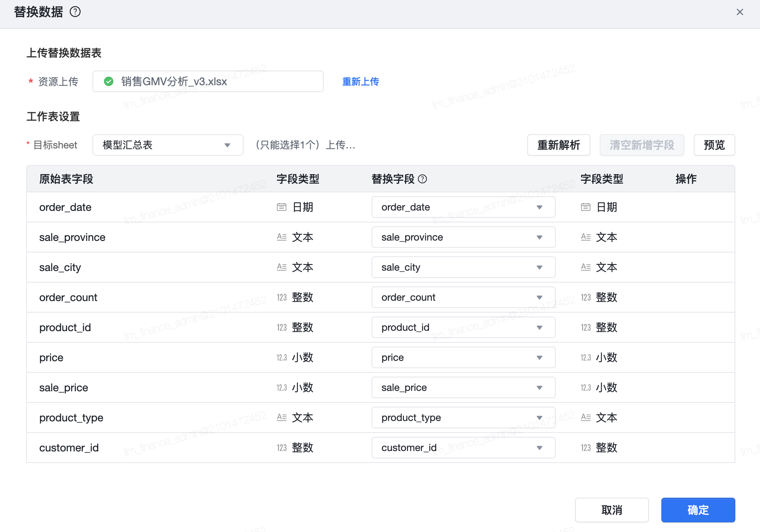Click the 操作 column header
This screenshot has width=760, height=532.
point(686,179)
